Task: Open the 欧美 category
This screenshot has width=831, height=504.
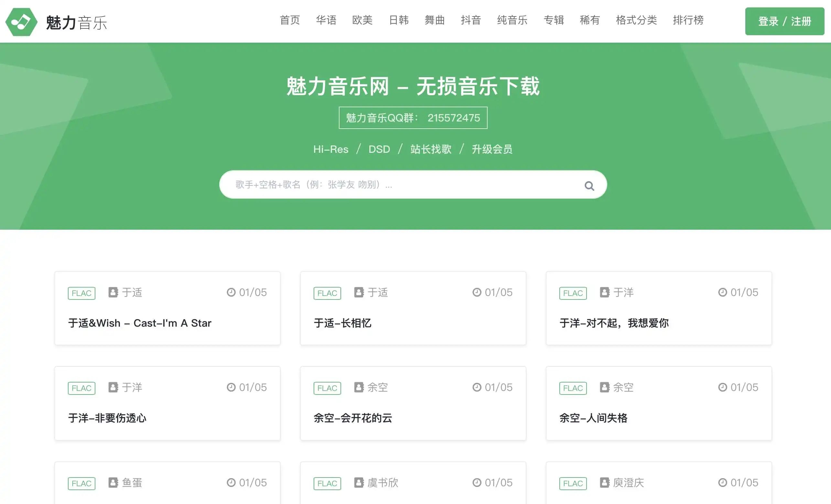Action: coord(362,20)
